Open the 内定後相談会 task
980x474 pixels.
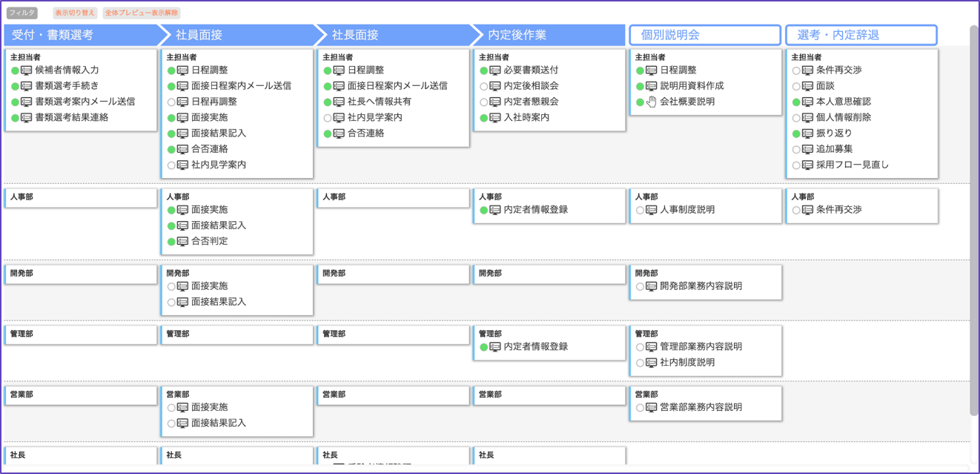pyautogui.click(x=531, y=86)
